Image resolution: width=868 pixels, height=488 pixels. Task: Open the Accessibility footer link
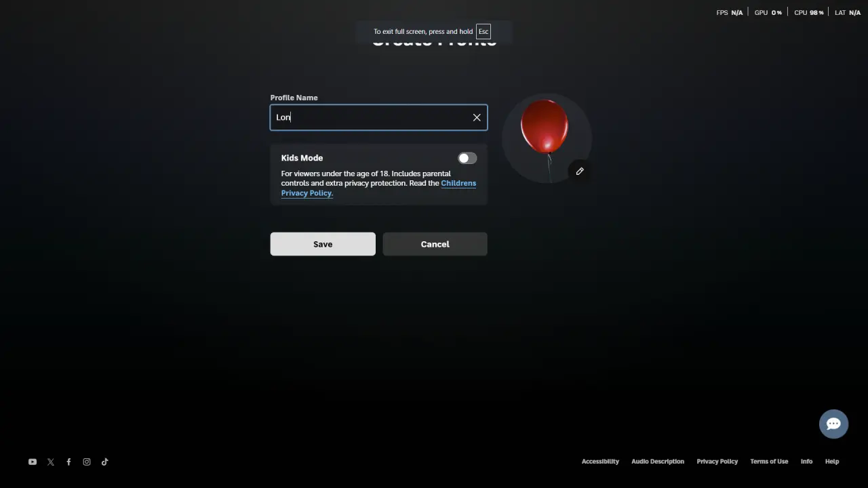[x=600, y=462]
